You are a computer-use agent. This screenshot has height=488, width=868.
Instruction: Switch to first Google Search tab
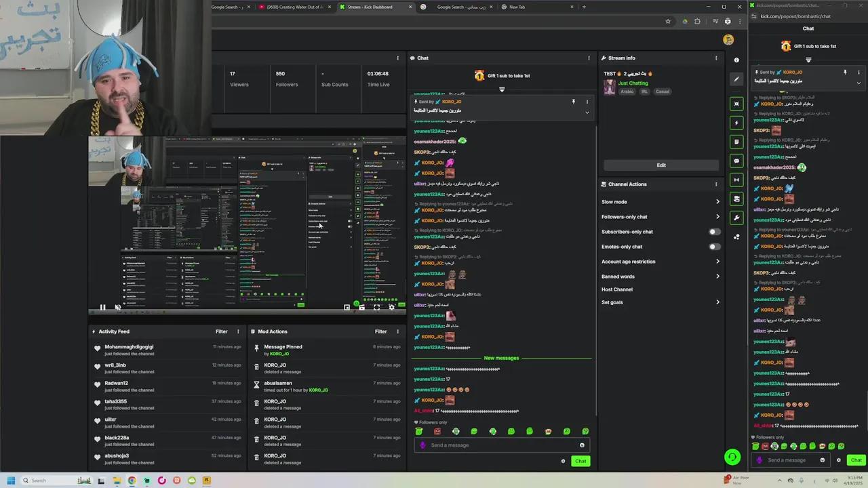[x=231, y=7]
